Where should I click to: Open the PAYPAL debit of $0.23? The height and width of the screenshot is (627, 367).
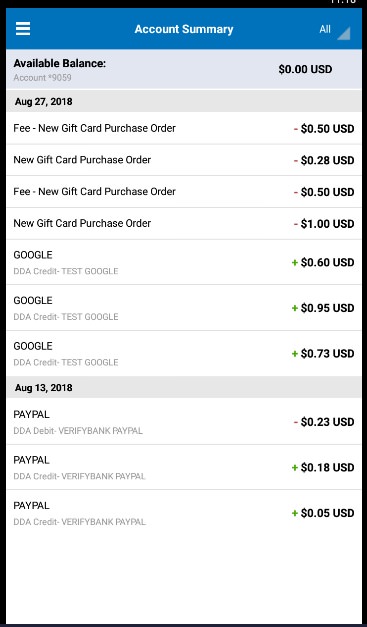184,422
